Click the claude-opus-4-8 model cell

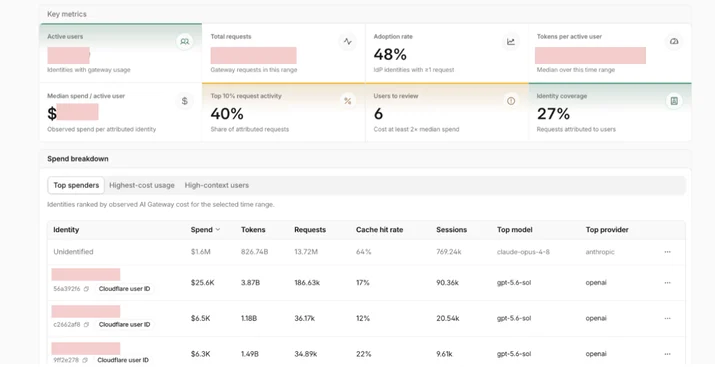(523, 252)
